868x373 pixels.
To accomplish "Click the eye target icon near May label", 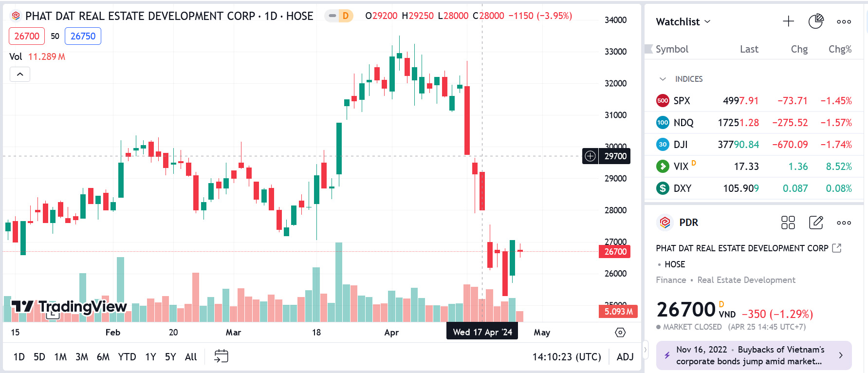I will coord(620,332).
